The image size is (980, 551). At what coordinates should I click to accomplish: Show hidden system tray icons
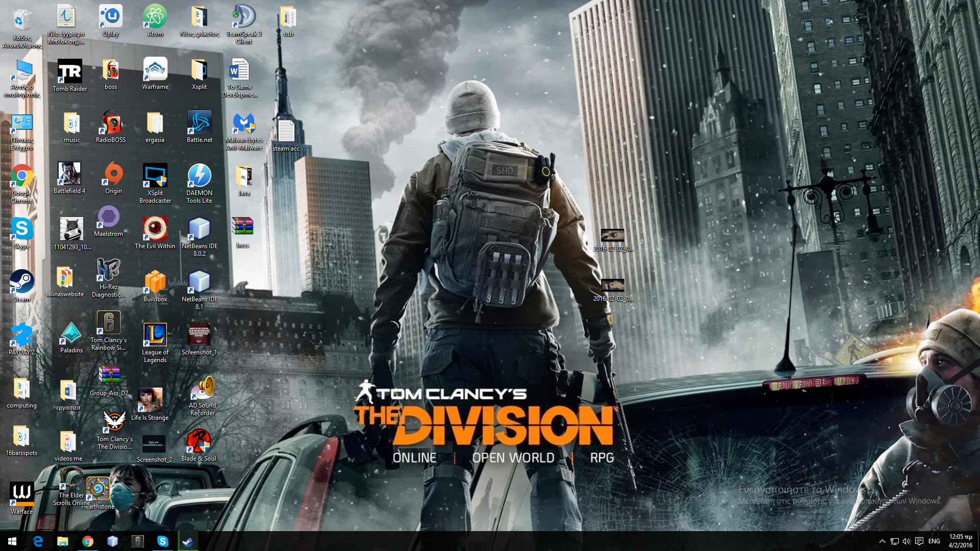(x=882, y=541)
